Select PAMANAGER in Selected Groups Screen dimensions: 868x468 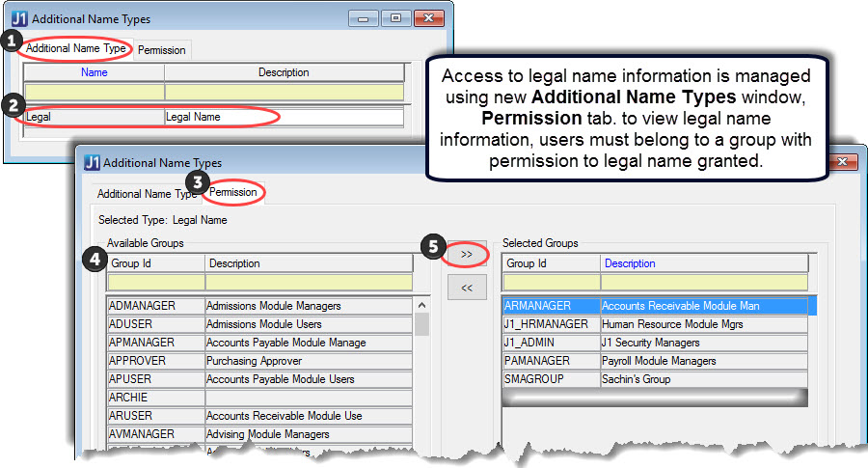(656, 361)
